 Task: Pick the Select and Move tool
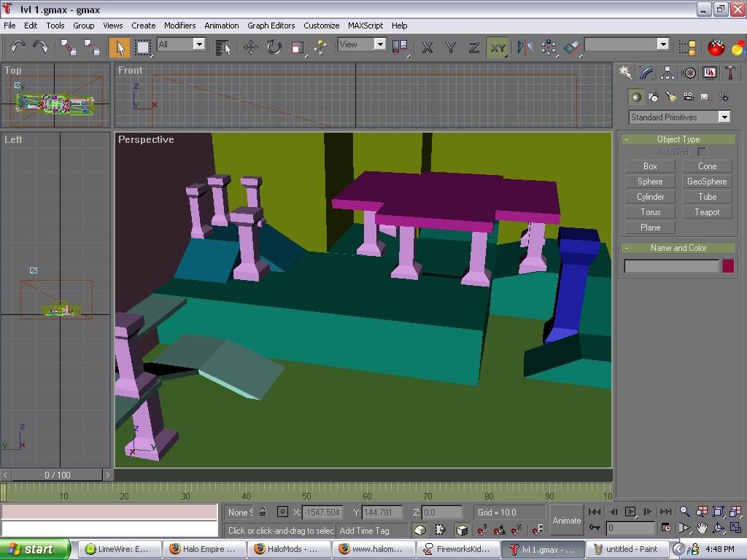[x=251, y=47]
